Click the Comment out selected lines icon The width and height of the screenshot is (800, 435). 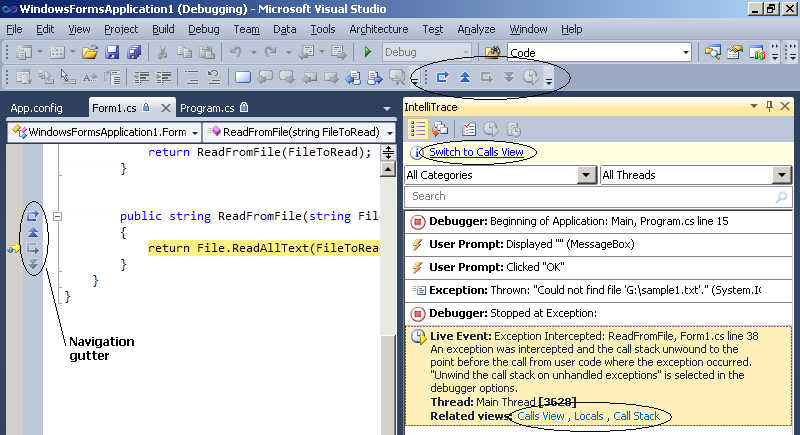[191, 78]
